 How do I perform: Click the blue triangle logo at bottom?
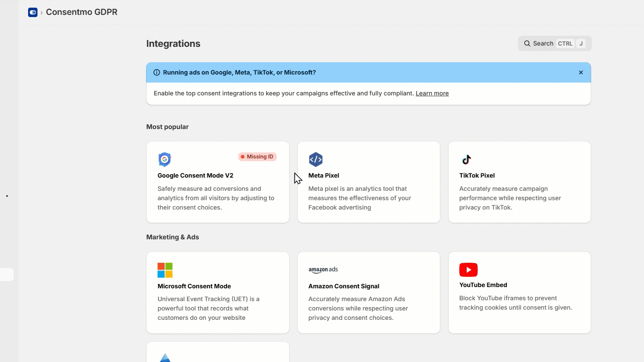coord(165,358)
